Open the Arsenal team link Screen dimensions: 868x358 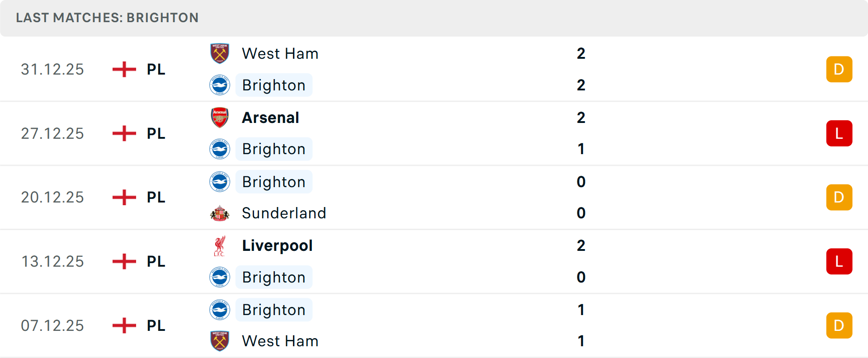tap(270, 118)
